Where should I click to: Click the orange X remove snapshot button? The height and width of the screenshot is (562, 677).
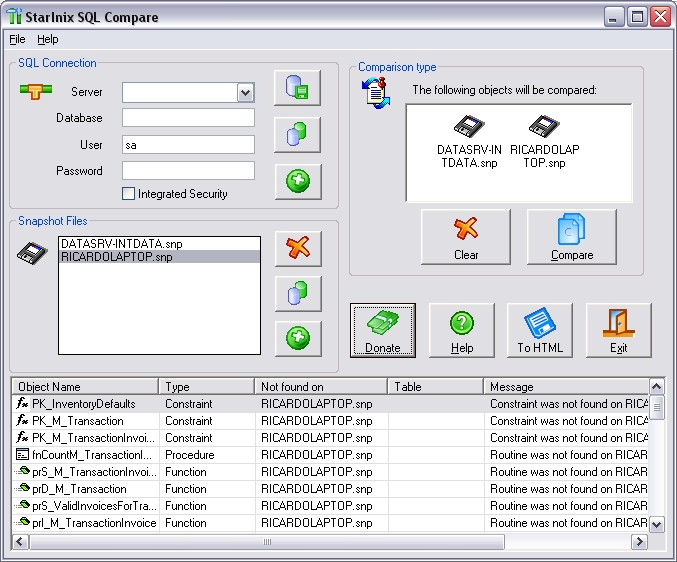(298, 248)
